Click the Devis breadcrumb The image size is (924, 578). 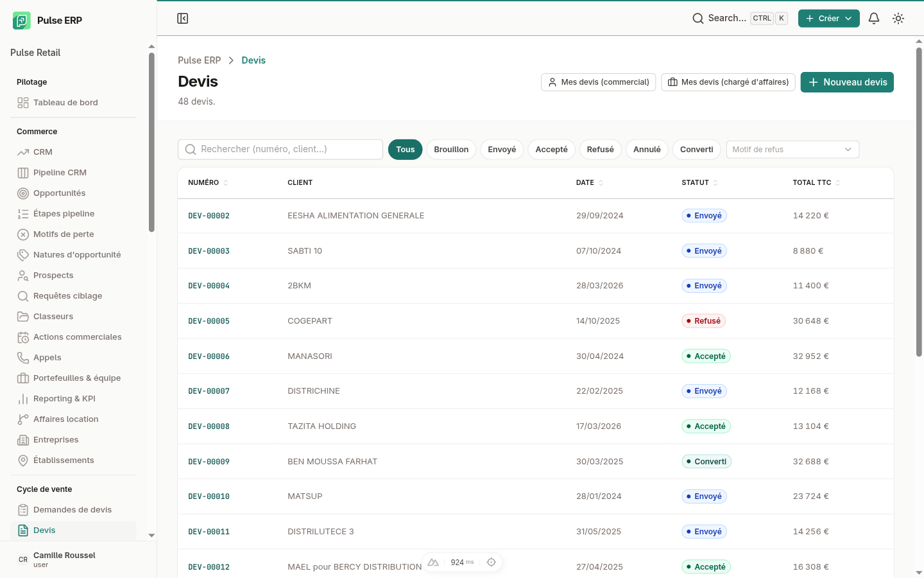click(x=253, y=60)
